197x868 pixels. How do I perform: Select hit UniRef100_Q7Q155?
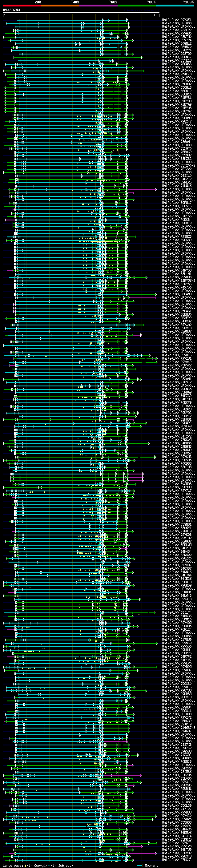[x=177, y=216]
